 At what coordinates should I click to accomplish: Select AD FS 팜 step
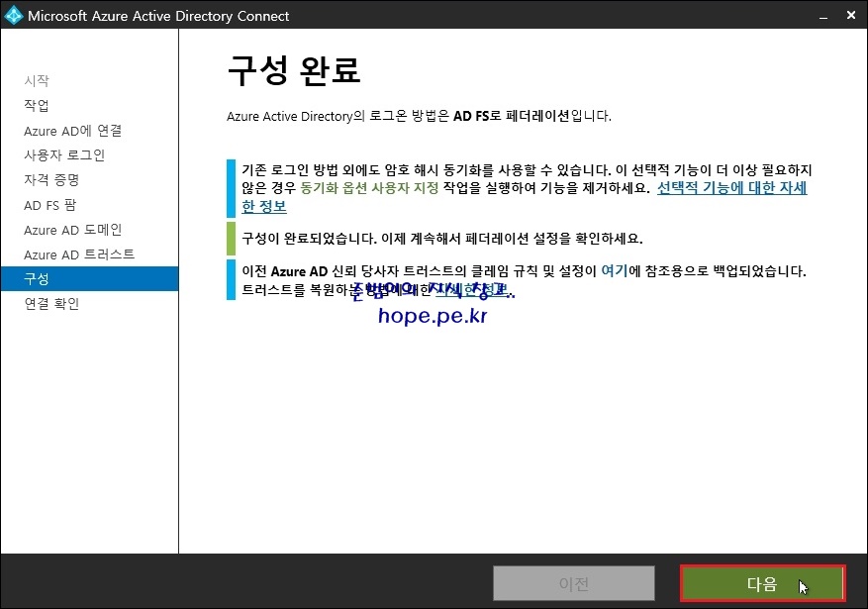[x=49, y=205]
